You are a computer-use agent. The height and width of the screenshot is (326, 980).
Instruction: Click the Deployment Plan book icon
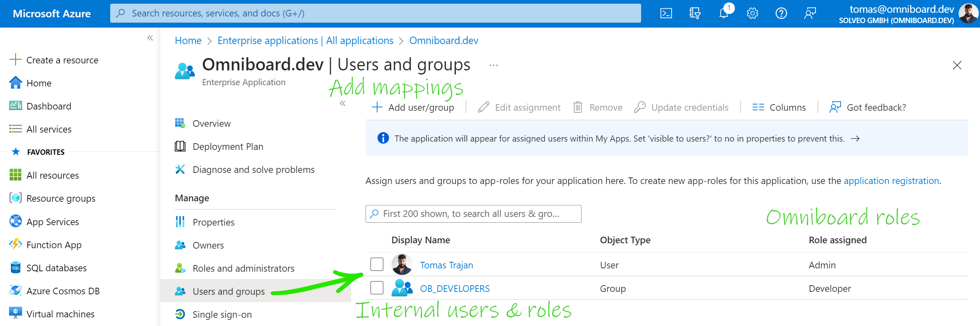coord(180,146)
